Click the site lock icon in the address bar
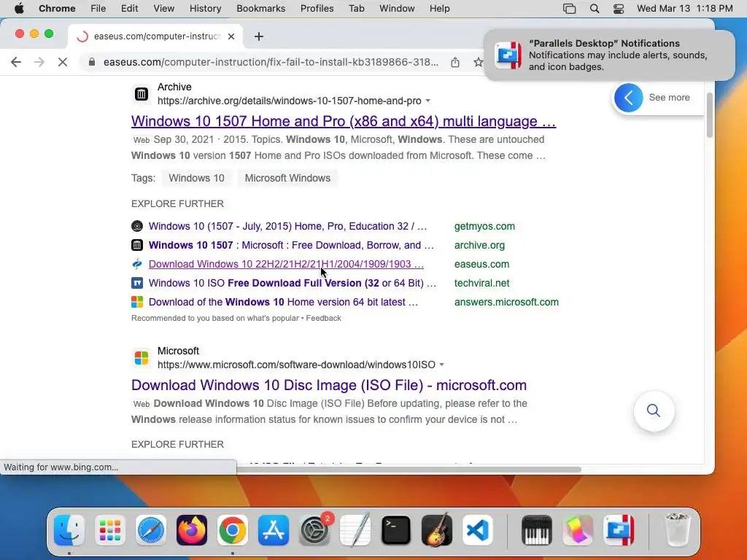The width and height of the screenshot is (747, 560). click(x=92, y=62)
